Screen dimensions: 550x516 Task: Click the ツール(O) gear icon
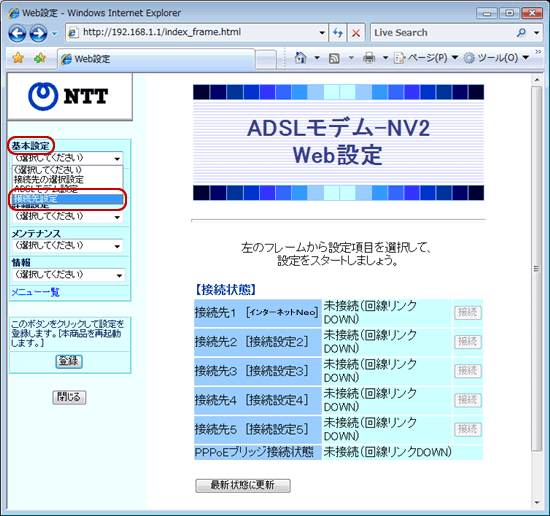pyautogui.click(x=469, y=58)
